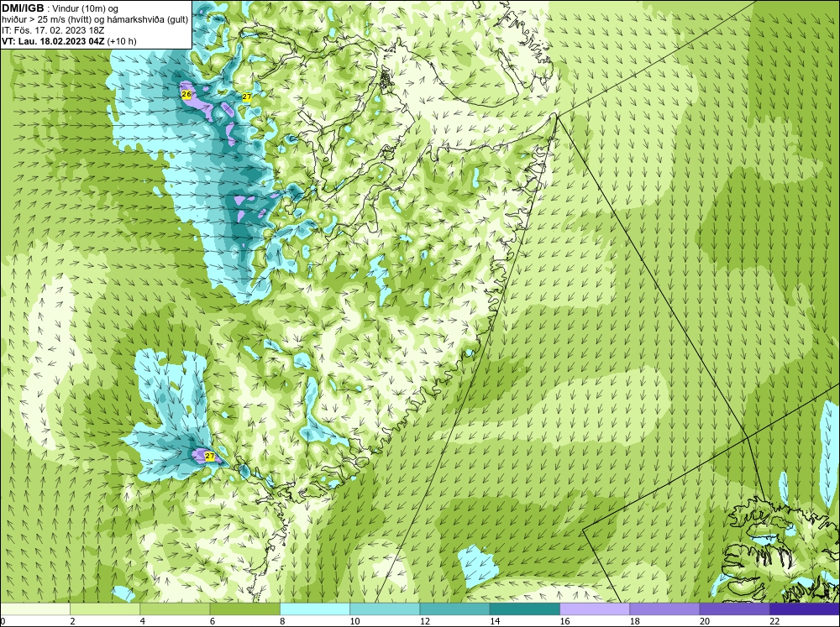Click the "6" tick label on the scale
Image resolution: width=840 pixels, height=627 pixels.
[x=213, y=621]
